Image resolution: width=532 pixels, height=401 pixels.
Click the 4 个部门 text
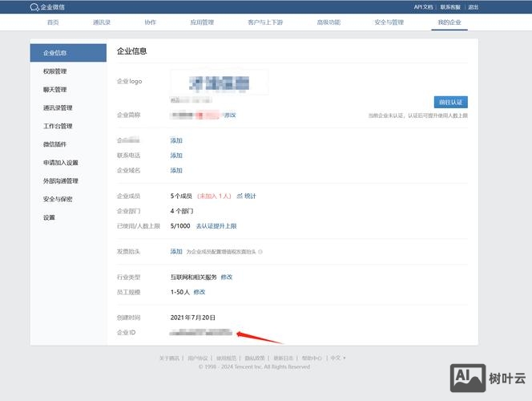point(182,211)
